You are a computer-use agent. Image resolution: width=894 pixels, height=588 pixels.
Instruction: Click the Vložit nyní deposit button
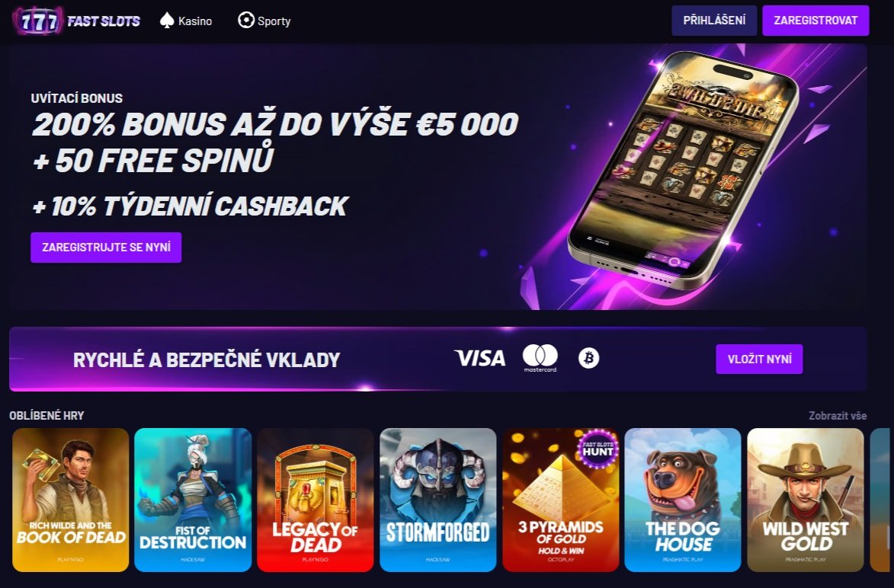click(759, 359)
